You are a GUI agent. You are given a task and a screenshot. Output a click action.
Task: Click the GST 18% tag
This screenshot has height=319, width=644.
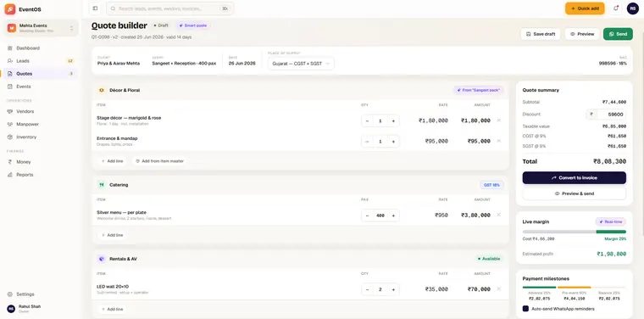[491, 185]
